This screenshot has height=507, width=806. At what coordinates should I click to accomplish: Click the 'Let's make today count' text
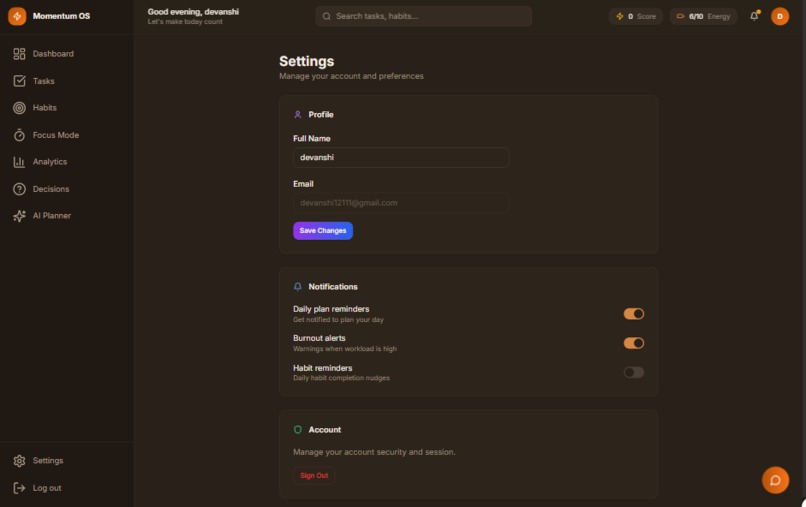(x=185, y=22)
